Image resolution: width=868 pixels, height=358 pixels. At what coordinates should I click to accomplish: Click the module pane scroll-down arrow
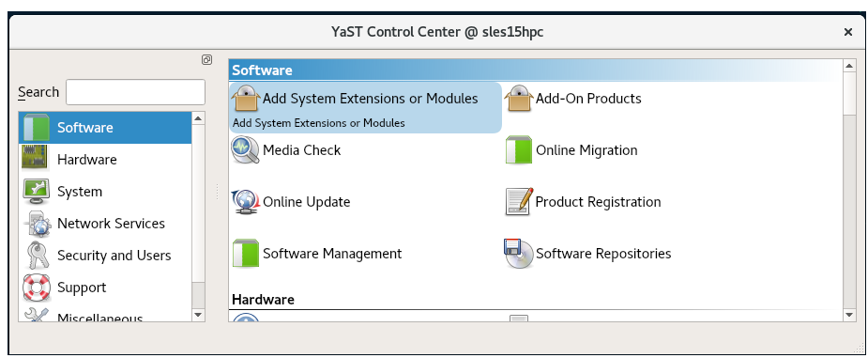tap(850, 315)
